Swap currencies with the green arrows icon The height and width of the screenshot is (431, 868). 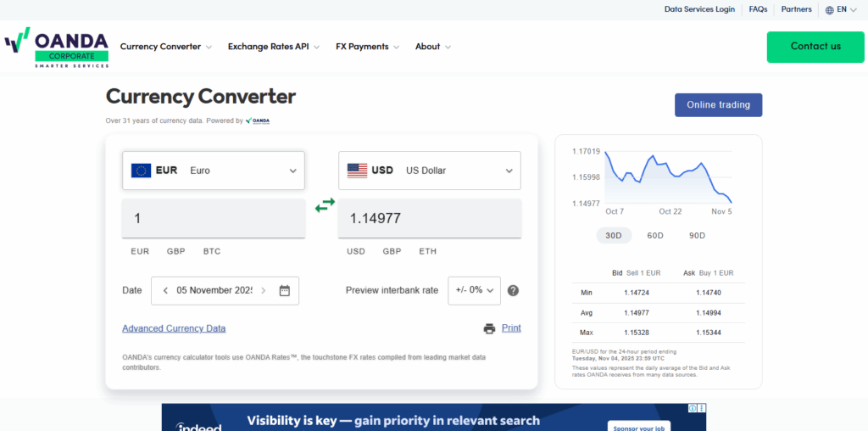[x=325, y=205]
